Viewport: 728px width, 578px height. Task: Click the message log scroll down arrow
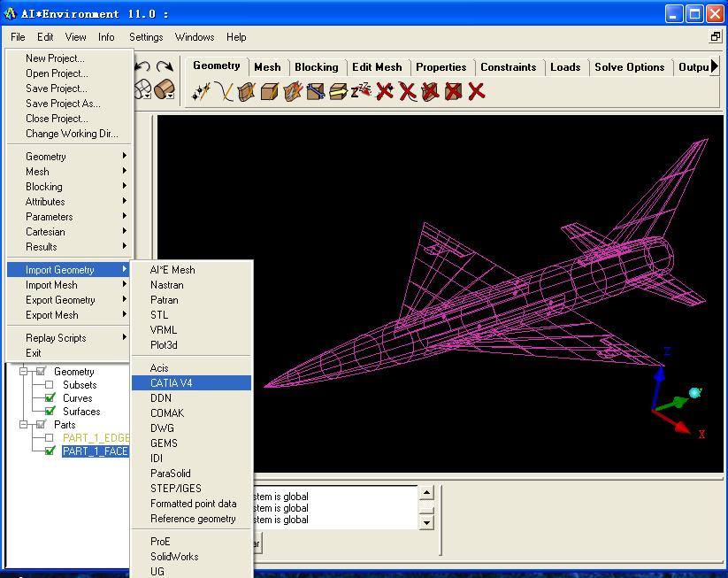point(426,523)
